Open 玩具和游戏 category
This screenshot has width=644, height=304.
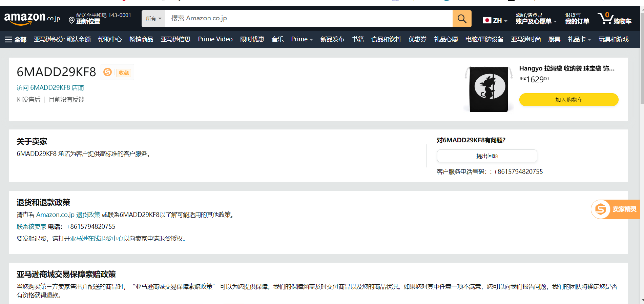click(x=614, y=39)
